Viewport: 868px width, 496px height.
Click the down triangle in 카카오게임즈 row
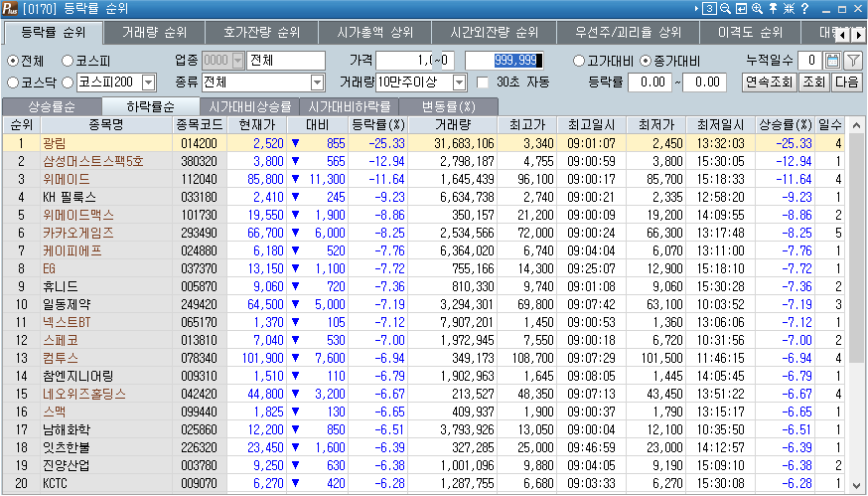click(x=295, y=233)
